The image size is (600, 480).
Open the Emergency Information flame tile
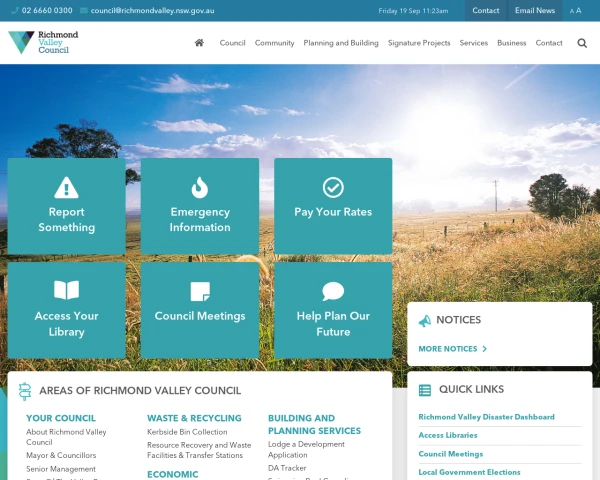[200, 206]
